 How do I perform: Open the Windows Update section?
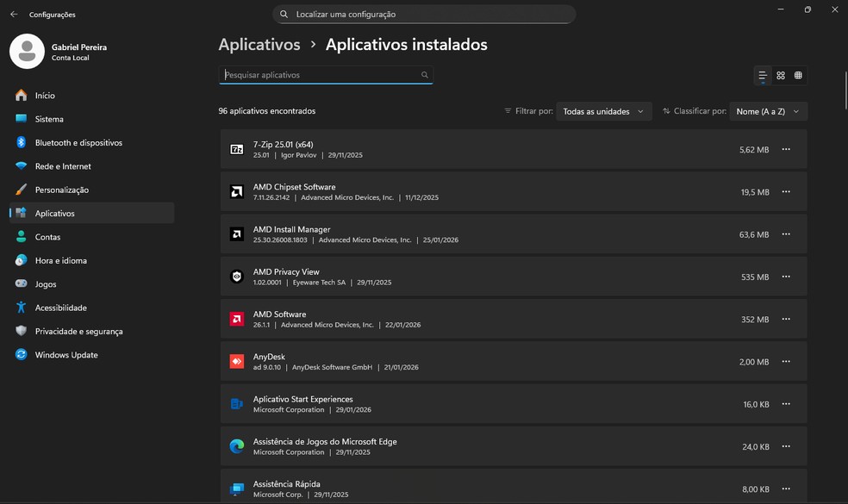(x=66, y=355)
